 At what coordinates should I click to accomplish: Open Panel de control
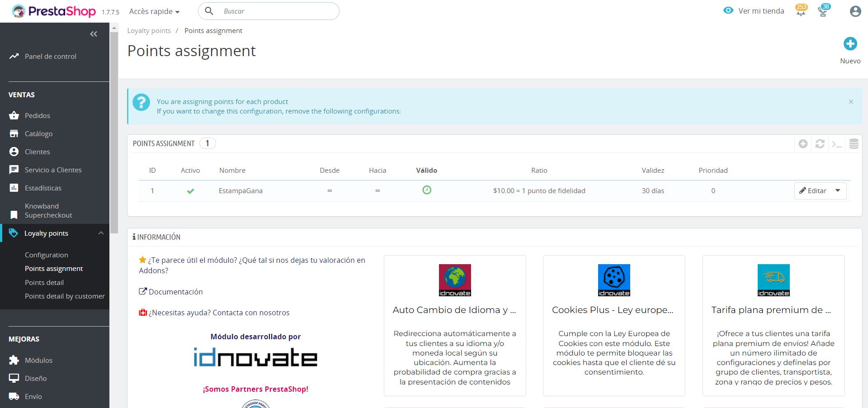click(x=50, y=56)
